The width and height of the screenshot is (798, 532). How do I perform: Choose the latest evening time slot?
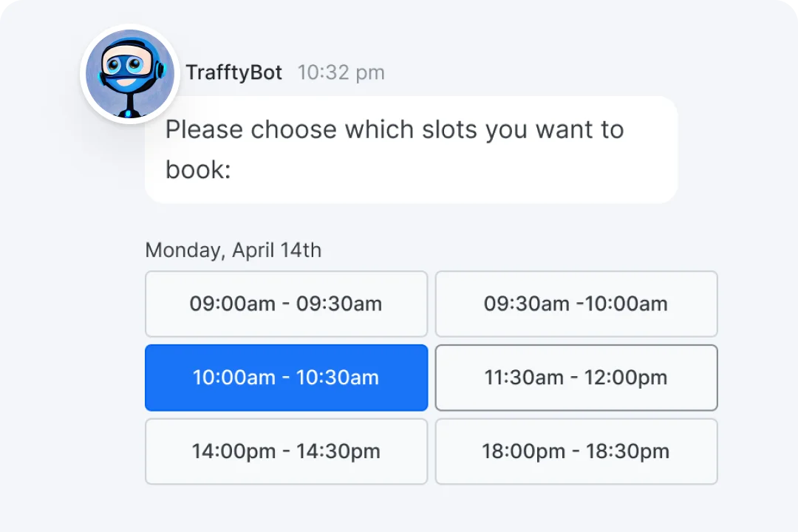tap(576, 451)
